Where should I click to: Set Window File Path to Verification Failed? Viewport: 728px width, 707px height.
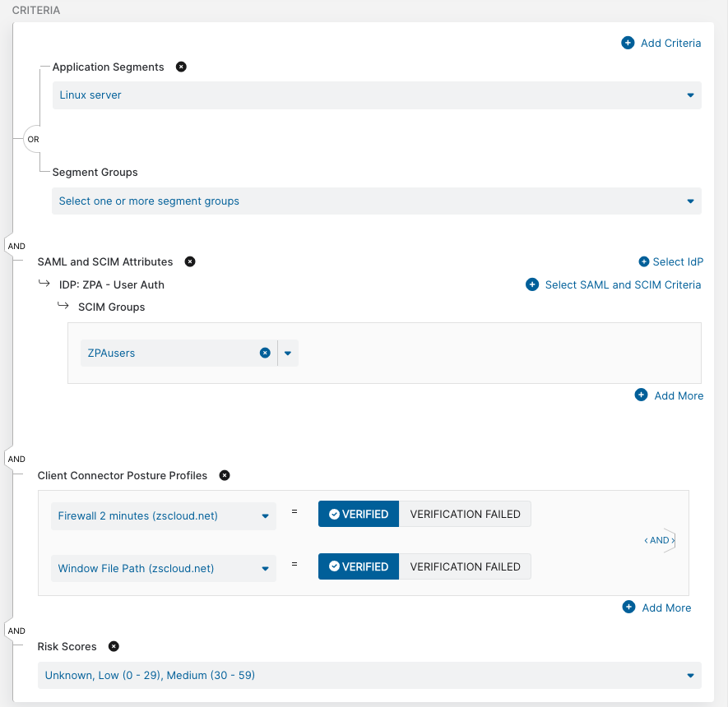tap(465, 566)
